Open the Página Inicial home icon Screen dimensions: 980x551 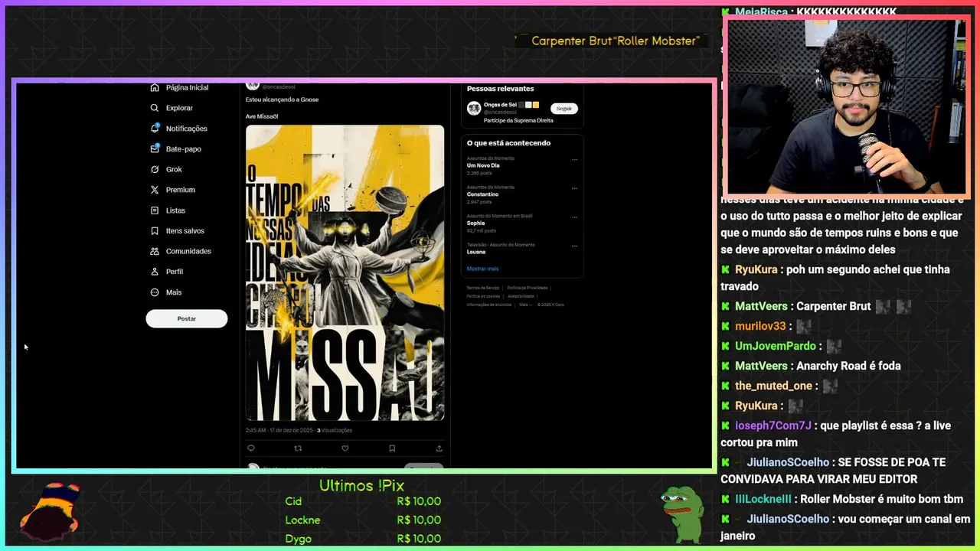[x=155, y=87]
